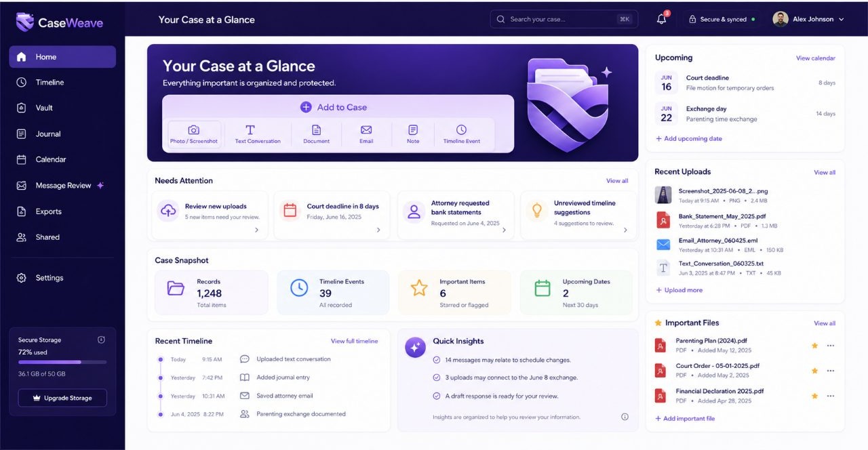Click the Important Items star icon
Screen dimensions: 868x450
[x=419, y=288]
